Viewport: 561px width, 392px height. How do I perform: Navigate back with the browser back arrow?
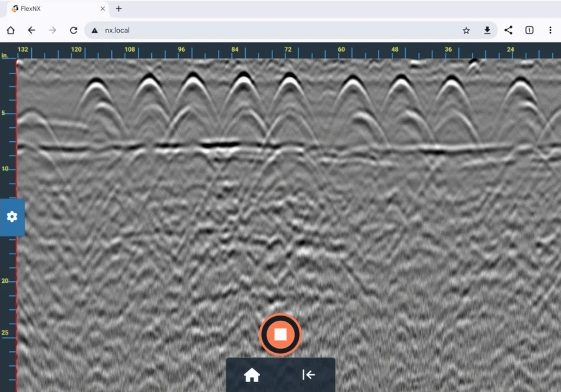pyautogui.click(x=32, y=30)
